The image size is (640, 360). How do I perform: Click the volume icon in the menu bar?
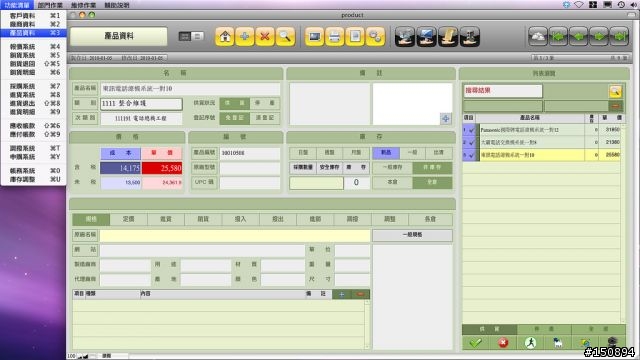pyautogui.click(x=633, y=4)
